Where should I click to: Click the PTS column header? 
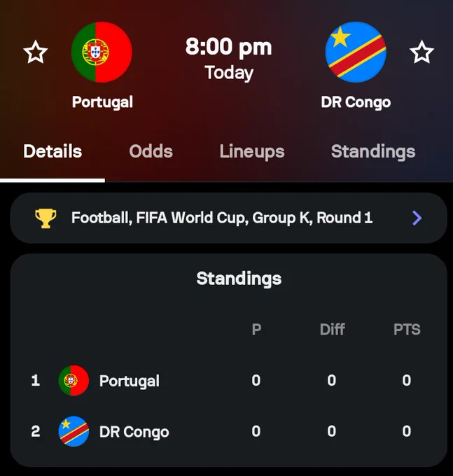tap(407, 330)
